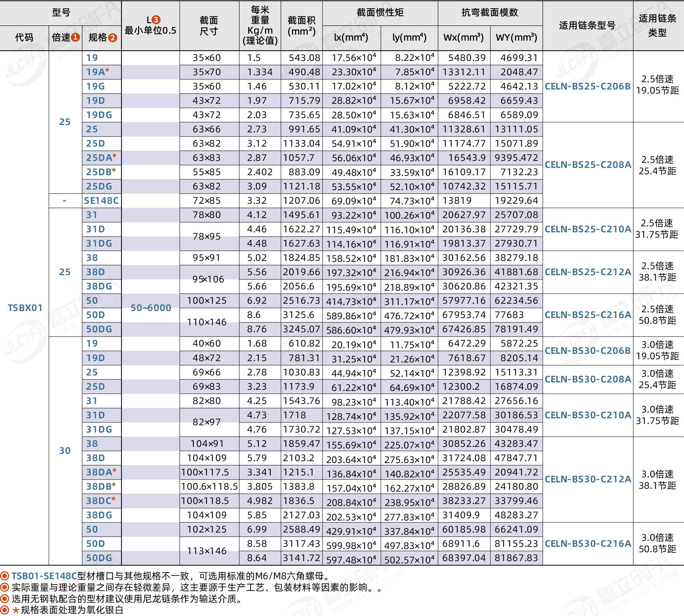684x616 pixels.
Task: Select the SE148C specification entry
Action: click(x=102, y=200)
